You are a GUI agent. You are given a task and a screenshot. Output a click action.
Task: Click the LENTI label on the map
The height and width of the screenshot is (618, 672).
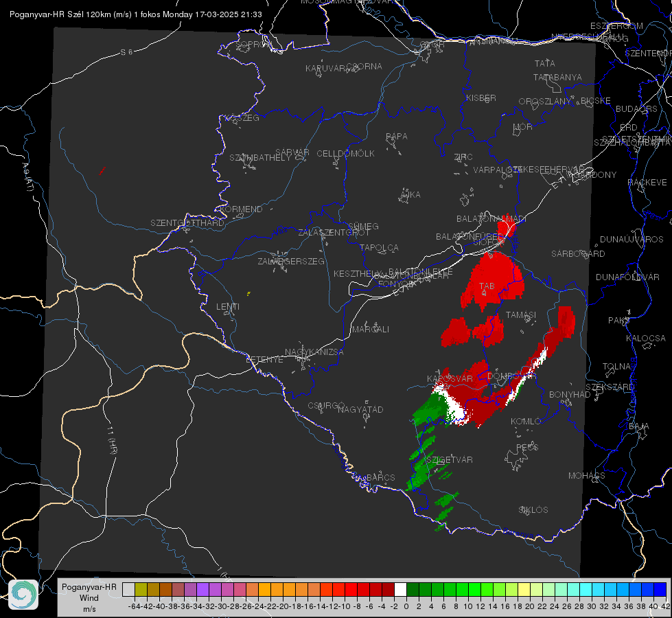point(228,307)
